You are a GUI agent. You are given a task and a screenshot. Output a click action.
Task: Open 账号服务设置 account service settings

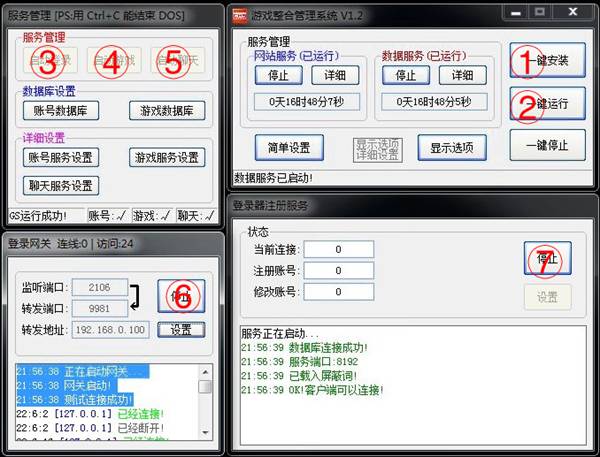[61, 157]
